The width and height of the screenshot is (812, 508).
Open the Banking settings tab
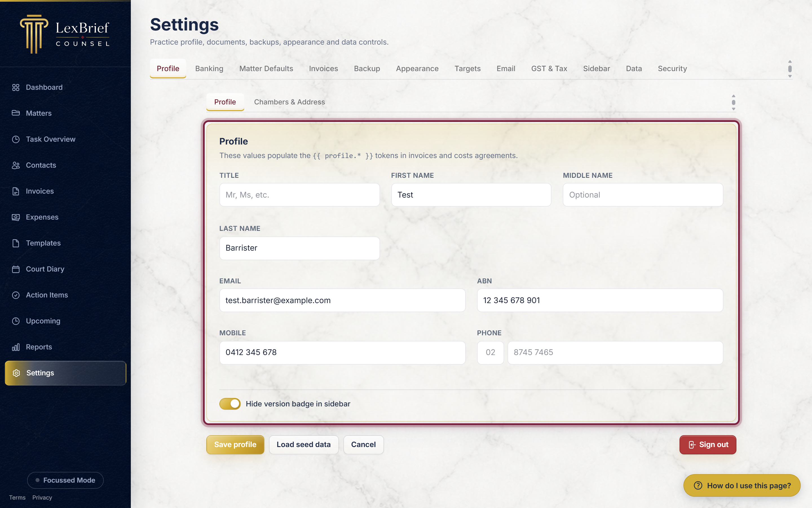tap(209, 69)
